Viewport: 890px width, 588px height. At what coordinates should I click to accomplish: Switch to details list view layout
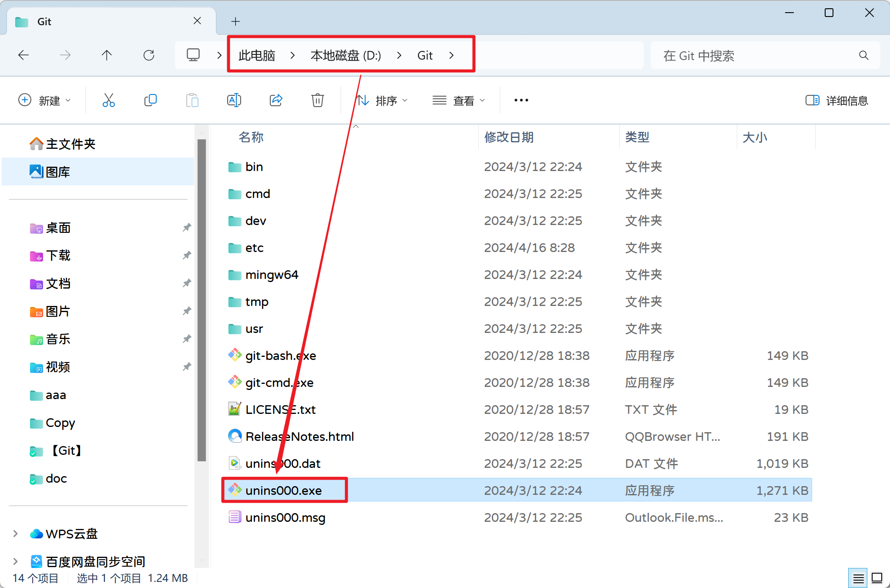pos(858,578)
